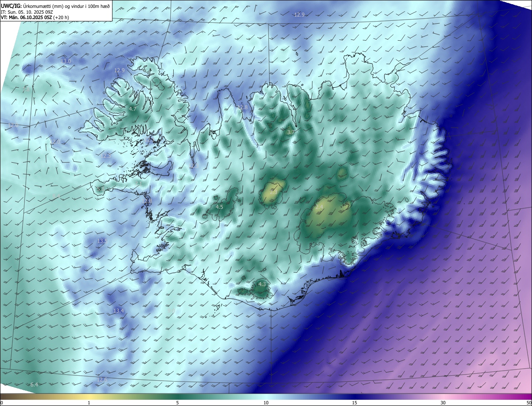Pick the yellow color near legend value 1

coord(89,396)
